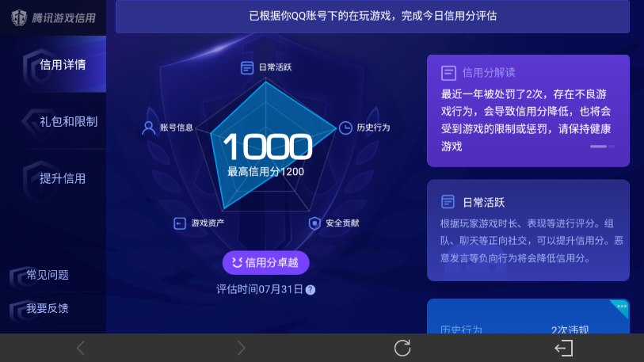Click the 安全贡献 shield icon
Screen dimensions: 644x362
pos(314,223)
